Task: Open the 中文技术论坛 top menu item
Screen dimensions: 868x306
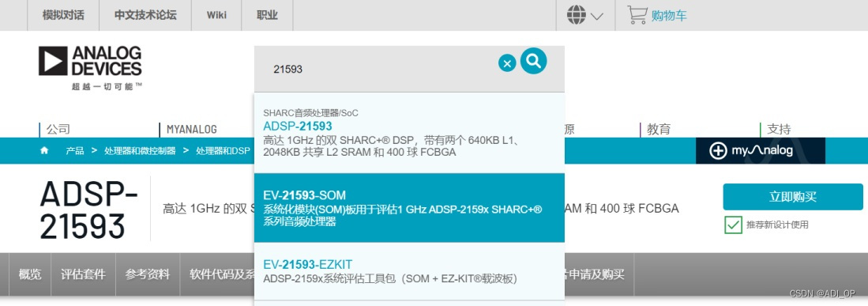Action: pyautogui.click(x=145, y=15)
